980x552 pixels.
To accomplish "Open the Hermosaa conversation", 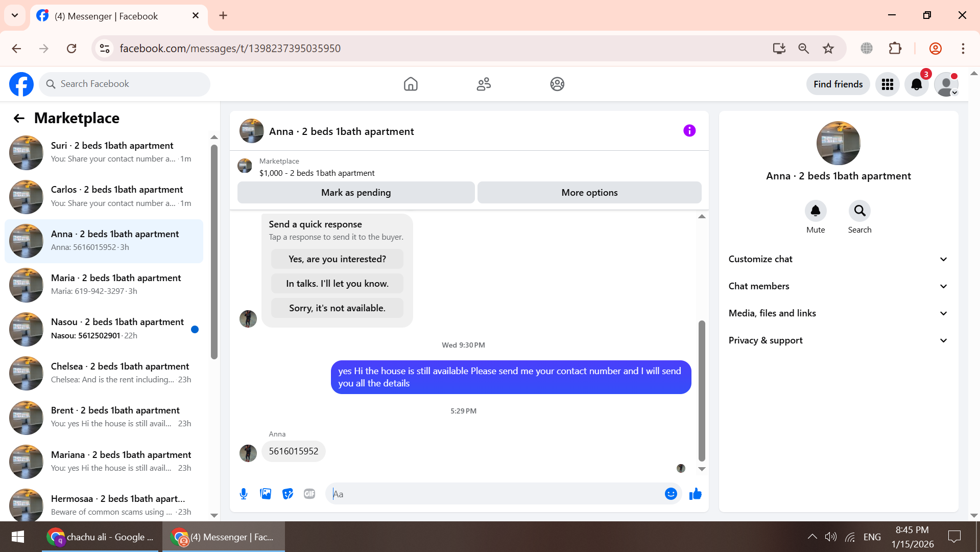I will coord(104,505).
